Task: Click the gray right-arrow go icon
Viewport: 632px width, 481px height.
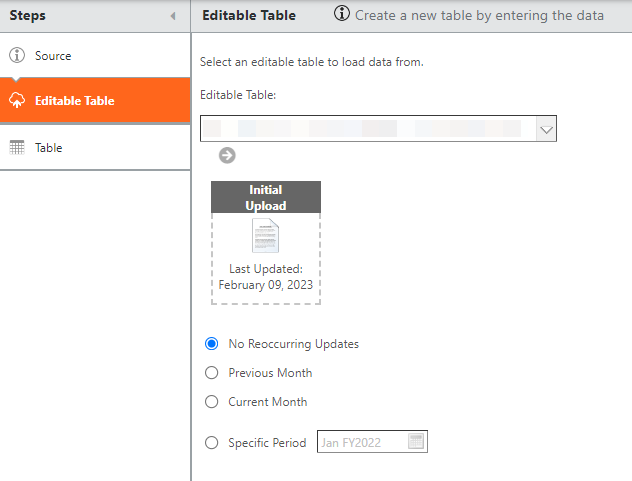Action: (227, 155)
